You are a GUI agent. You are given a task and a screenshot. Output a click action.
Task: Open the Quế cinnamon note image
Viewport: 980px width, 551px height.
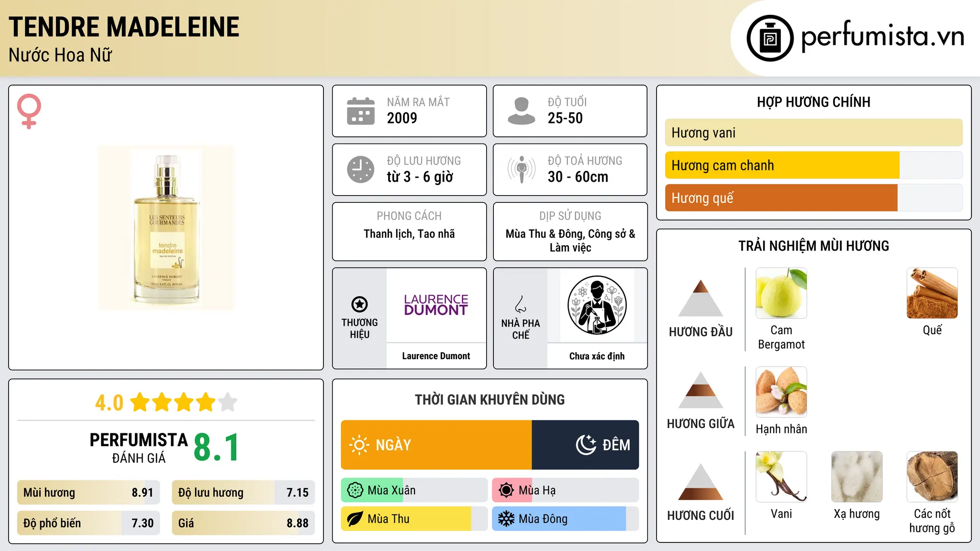pyautogui.click(x=932, y=293)
